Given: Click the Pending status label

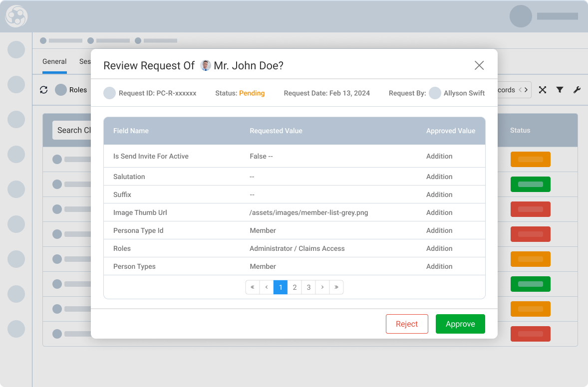Looking at the screenshot, I should [252, 93].
